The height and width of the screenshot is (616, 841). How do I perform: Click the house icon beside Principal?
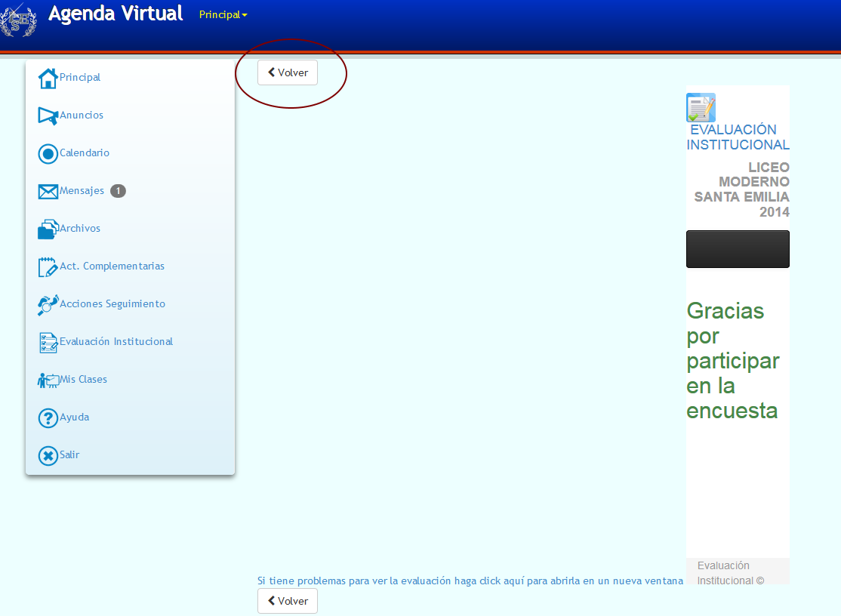[48, 79]
